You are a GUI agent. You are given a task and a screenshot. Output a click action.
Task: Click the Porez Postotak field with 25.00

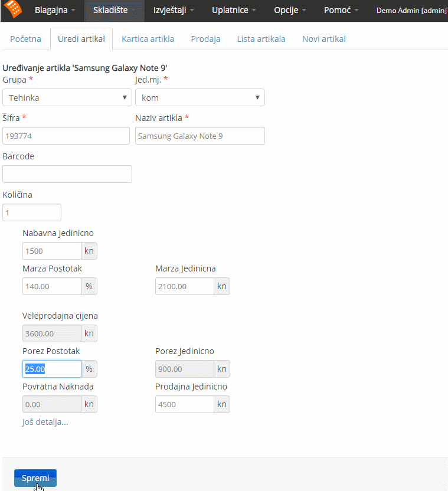pos(52,369)
